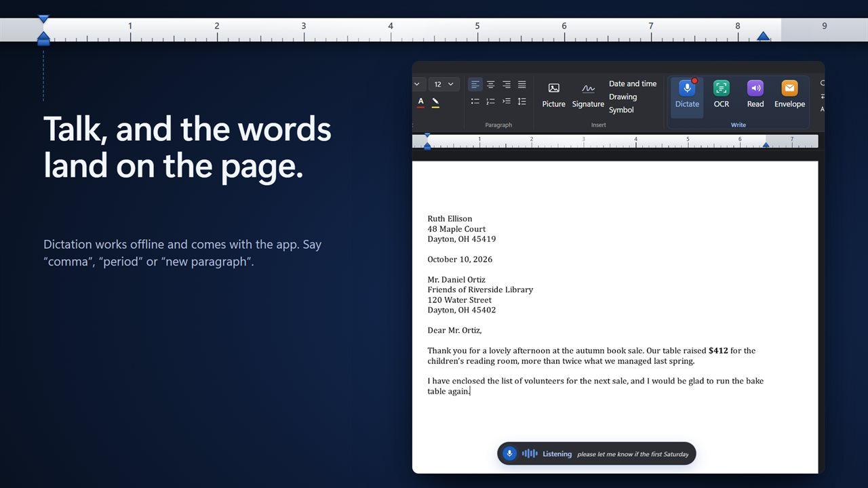Justify the paragraph text
This screenshot has width=868, height=488.
pos(522,85)
